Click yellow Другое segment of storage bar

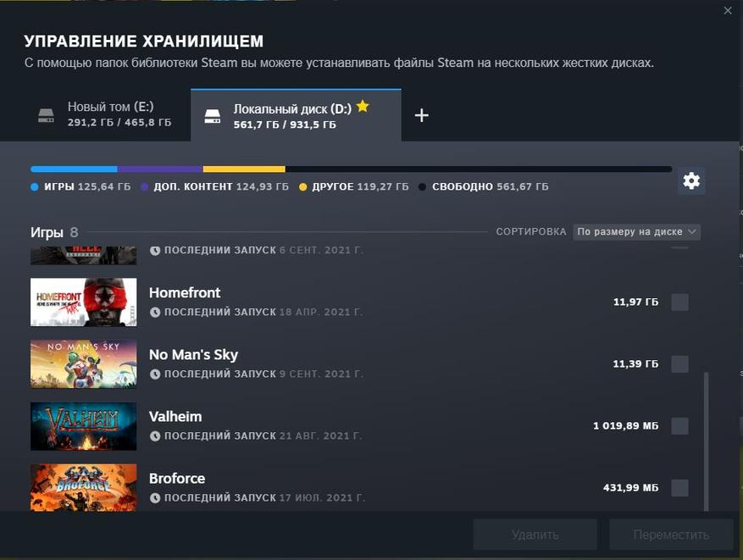(244, 169)
